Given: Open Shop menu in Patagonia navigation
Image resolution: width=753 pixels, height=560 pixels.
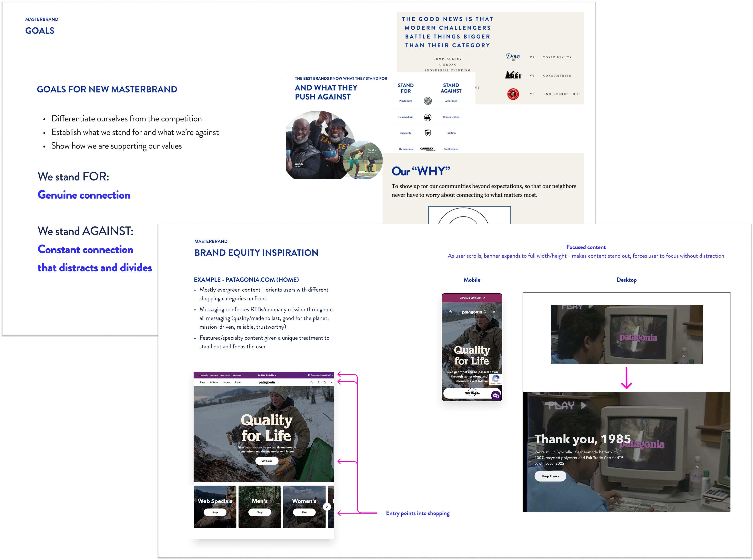Looking at the screenshot, I should 202,382.
